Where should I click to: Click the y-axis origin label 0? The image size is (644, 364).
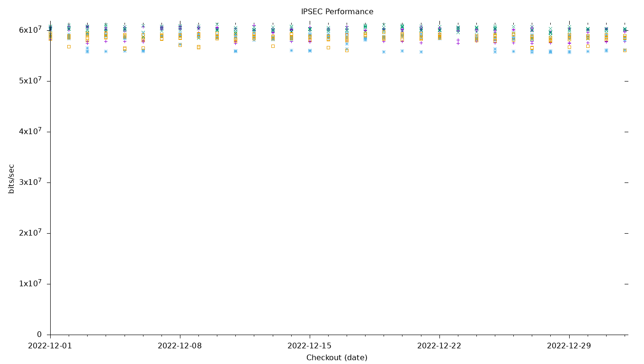click(x=40, y=335)
